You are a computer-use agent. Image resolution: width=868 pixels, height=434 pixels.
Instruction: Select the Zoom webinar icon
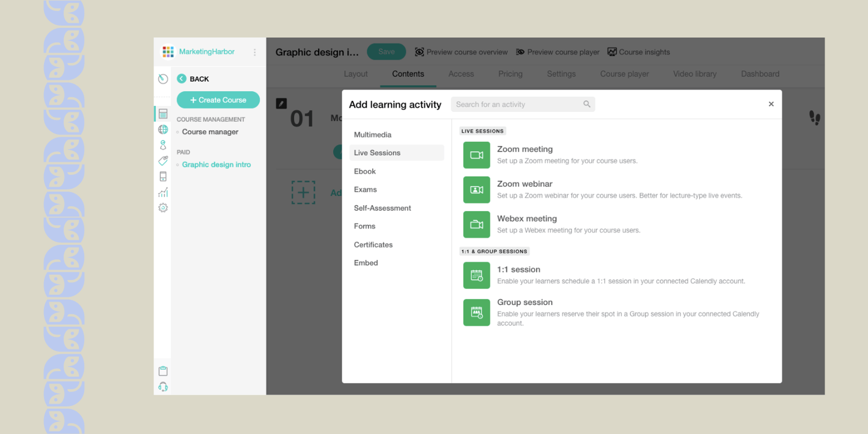(476, 190)
